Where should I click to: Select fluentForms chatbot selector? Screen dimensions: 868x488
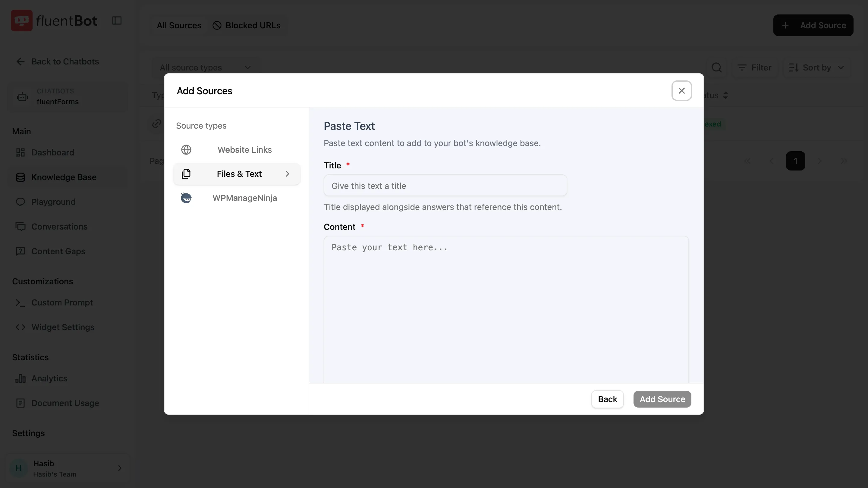coord(68,97)
